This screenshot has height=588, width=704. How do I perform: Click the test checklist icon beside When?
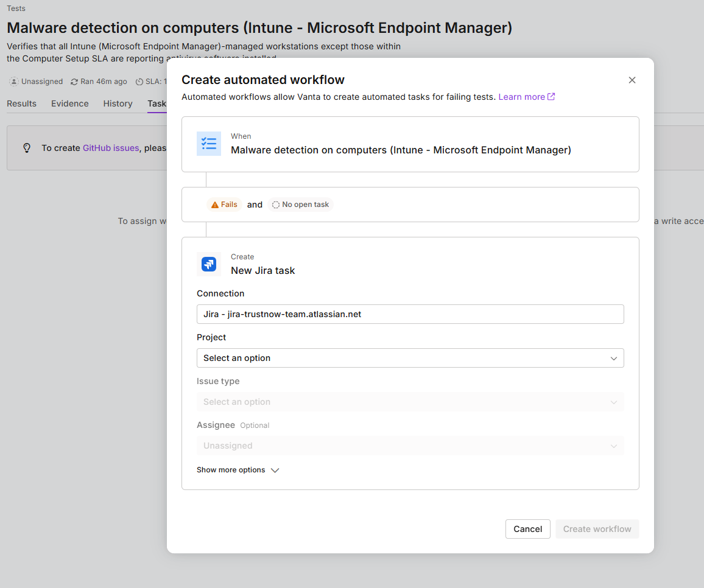tap(209, 144)
